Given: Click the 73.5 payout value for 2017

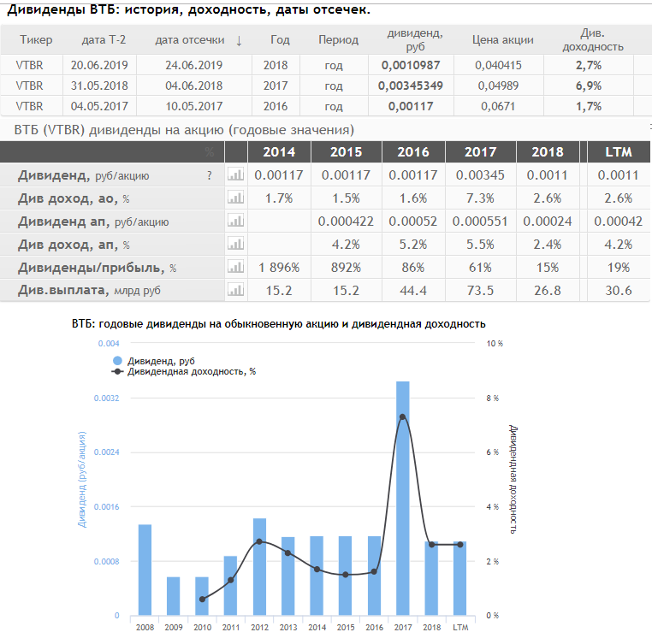Looking at the screenshot, I should pyautogui.click(x=480, y=290).
